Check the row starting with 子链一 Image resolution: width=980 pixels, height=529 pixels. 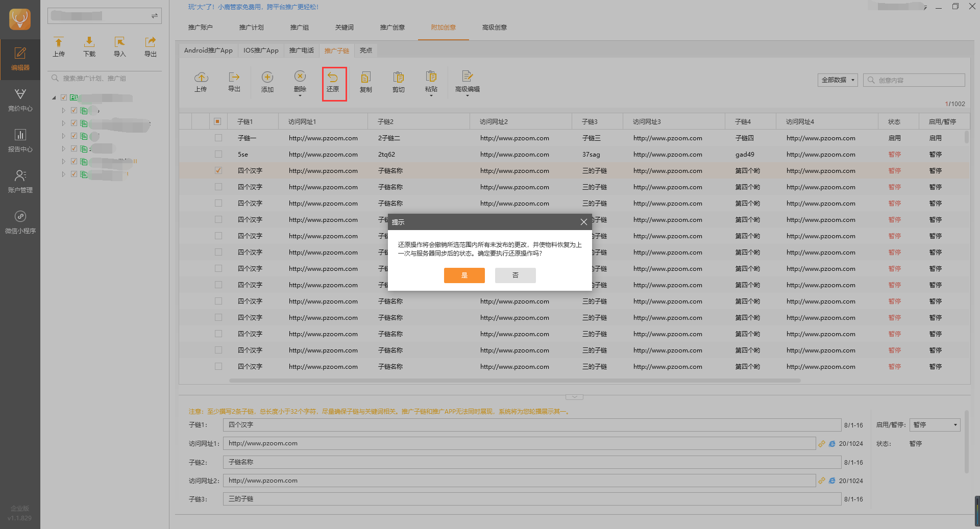pyautogui.click(x=218, y=138)
